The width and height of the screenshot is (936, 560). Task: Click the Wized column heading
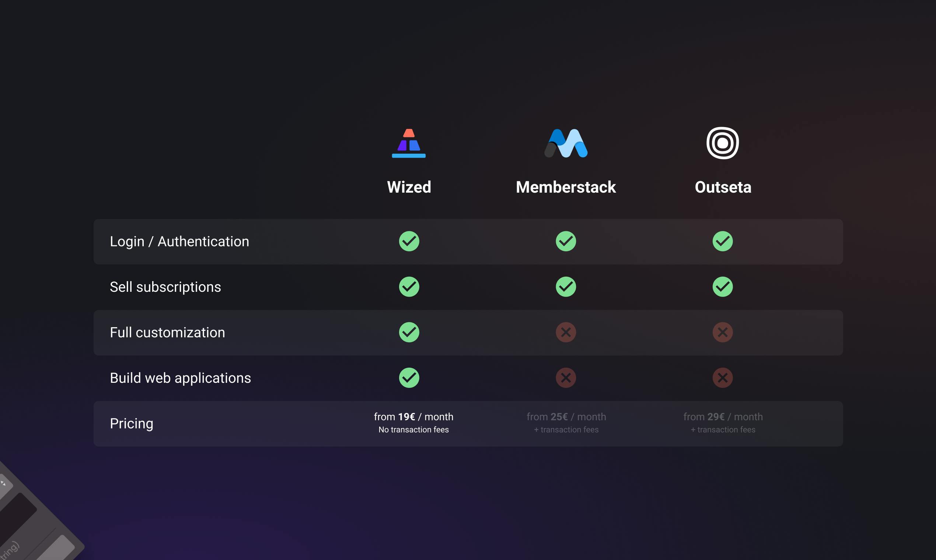[409, 187]
